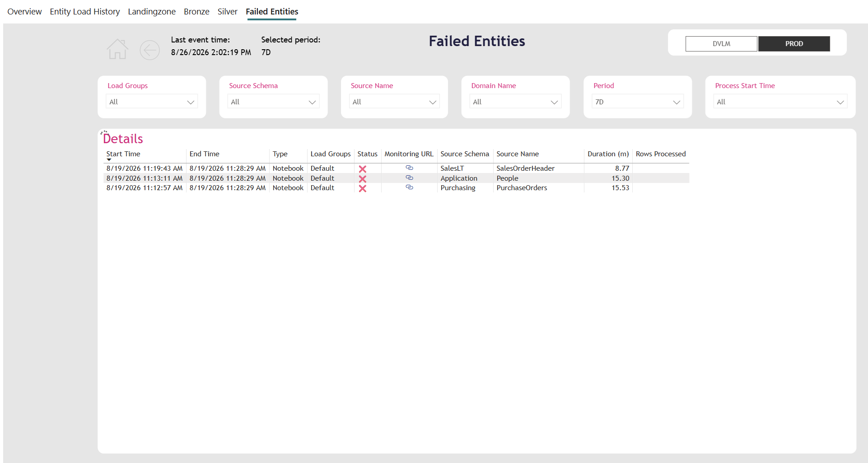Switch environment to PROD
The height and width of the screenshot is (463, 868).
[x=794, y=44]
